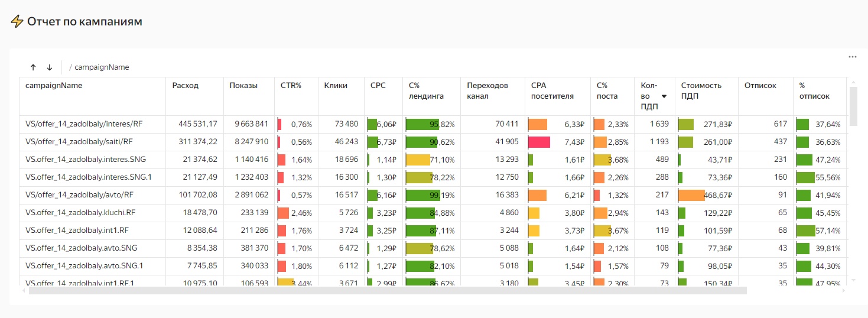The image size is (868, 318).
Task: Click the С% поста column header
Action: (612, 96)
